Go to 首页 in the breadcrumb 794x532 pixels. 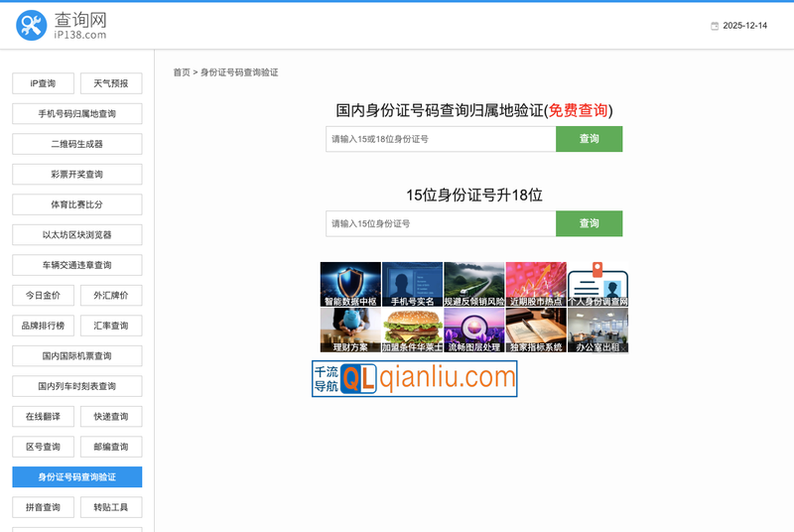181,72
